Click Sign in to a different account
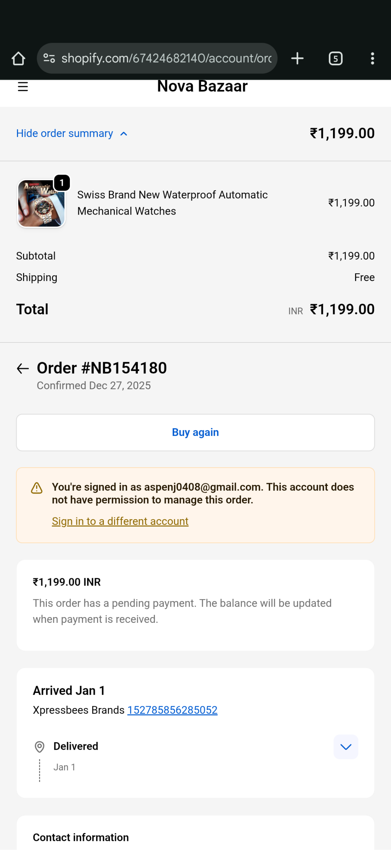 pos(120,521)
